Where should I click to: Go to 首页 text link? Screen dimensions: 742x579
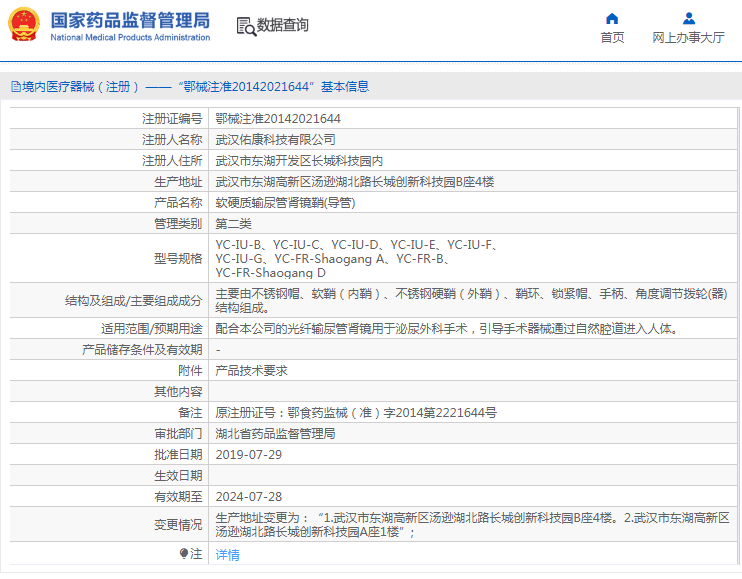coord(612,38)
